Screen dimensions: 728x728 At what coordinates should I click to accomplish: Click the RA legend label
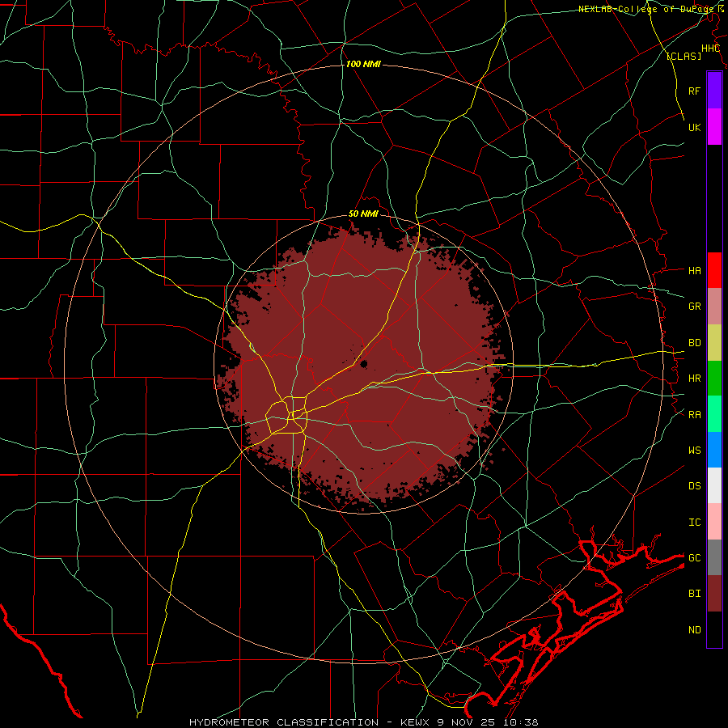click(694, 414)
